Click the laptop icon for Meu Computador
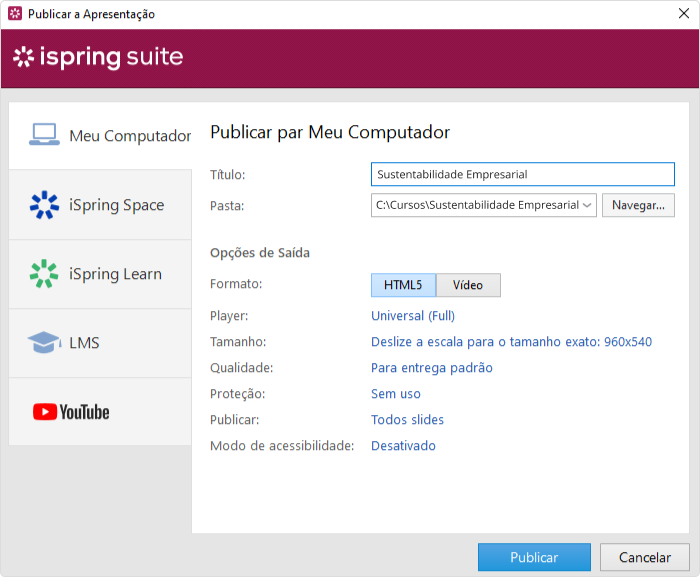700x577 pixels. click(x=44, y=134)
